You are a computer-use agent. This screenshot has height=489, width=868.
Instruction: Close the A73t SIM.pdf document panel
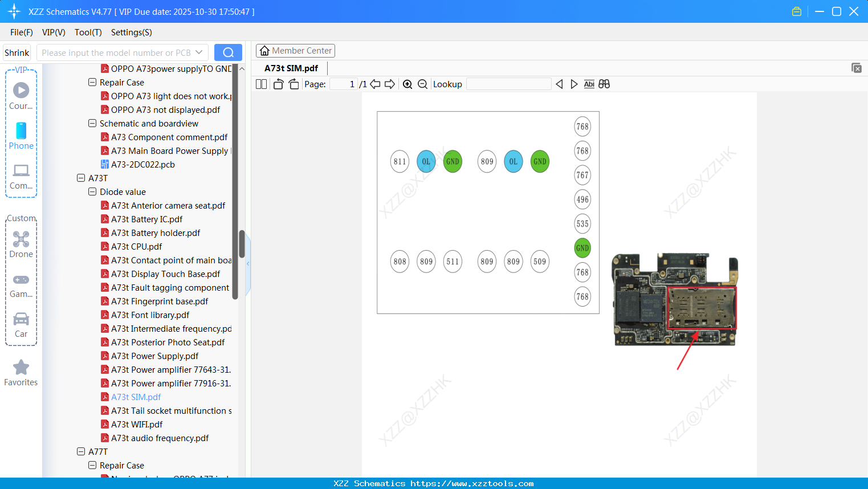[856, 68]
